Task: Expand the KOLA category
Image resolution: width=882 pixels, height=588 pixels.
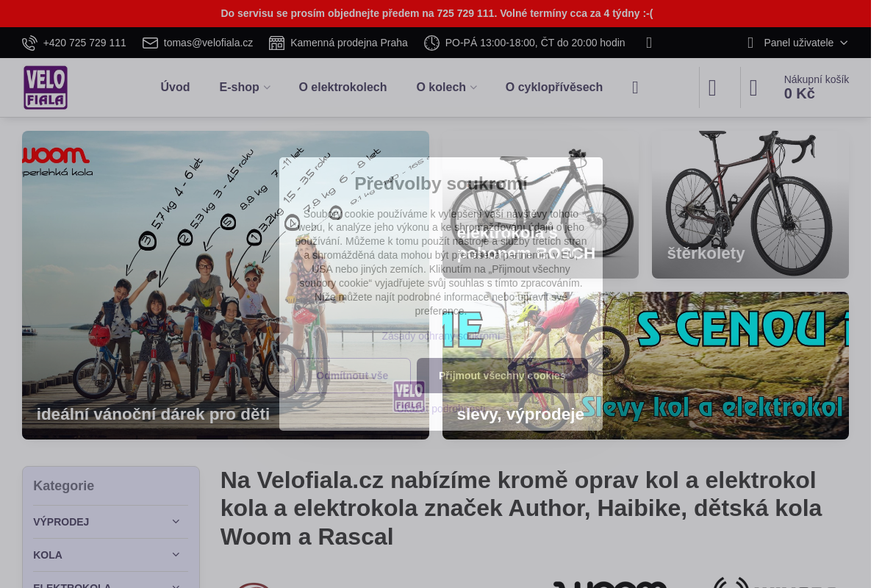Action: [x=176, y=554]
